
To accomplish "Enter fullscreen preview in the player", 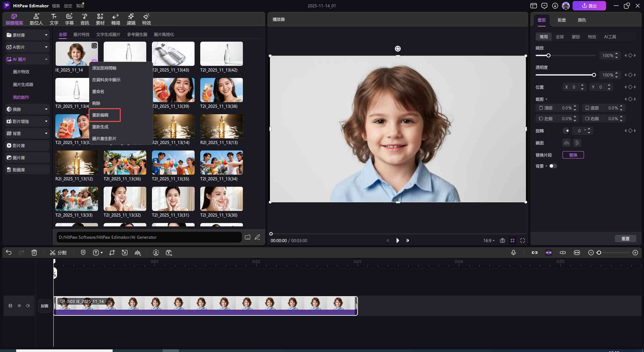I will pyautogui.click(x=523, y=240).
